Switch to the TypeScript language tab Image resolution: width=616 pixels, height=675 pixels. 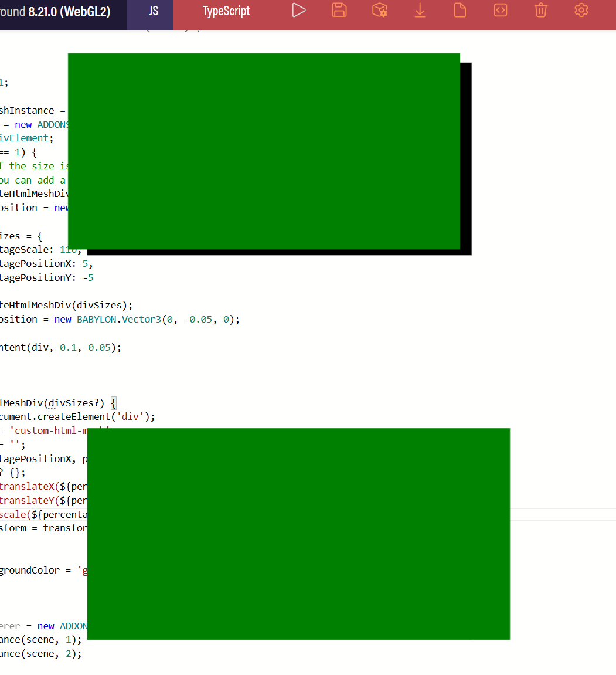226,12
